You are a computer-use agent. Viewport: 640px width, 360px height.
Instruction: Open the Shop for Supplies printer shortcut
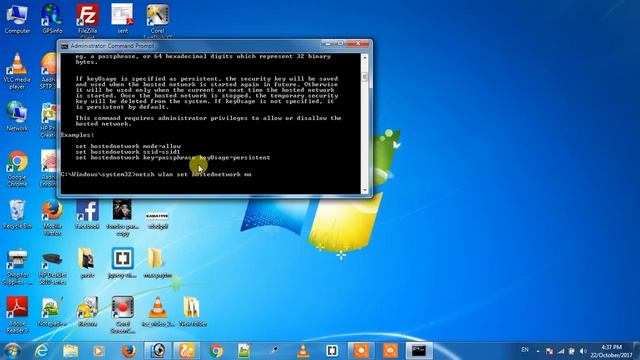pyautogui.click(x=17, y=267)
